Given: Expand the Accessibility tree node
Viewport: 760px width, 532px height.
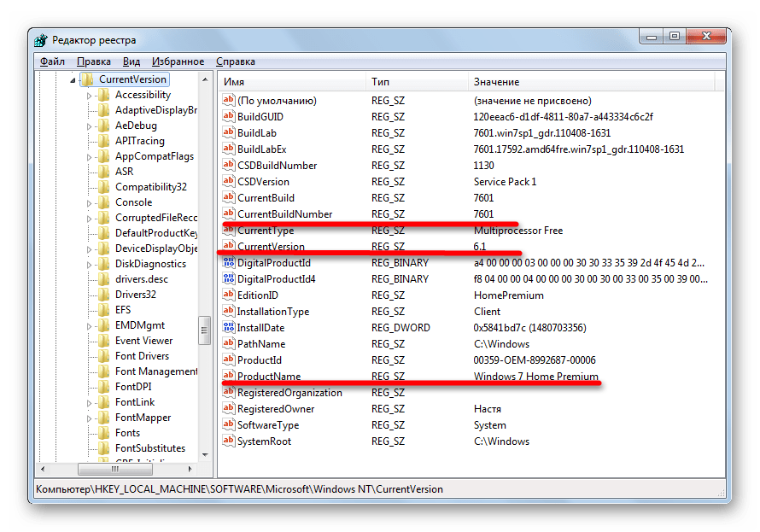Looking at the screenshot, I should [x=89, y=96].
